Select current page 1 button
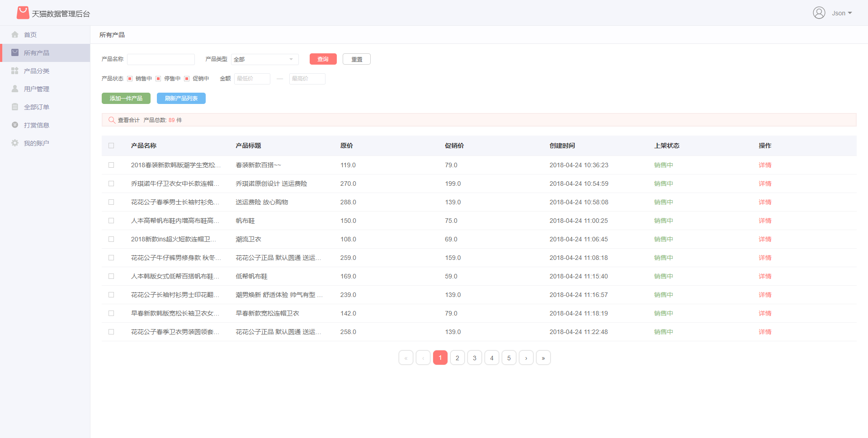Screen dimensions: 868x438 440,358
